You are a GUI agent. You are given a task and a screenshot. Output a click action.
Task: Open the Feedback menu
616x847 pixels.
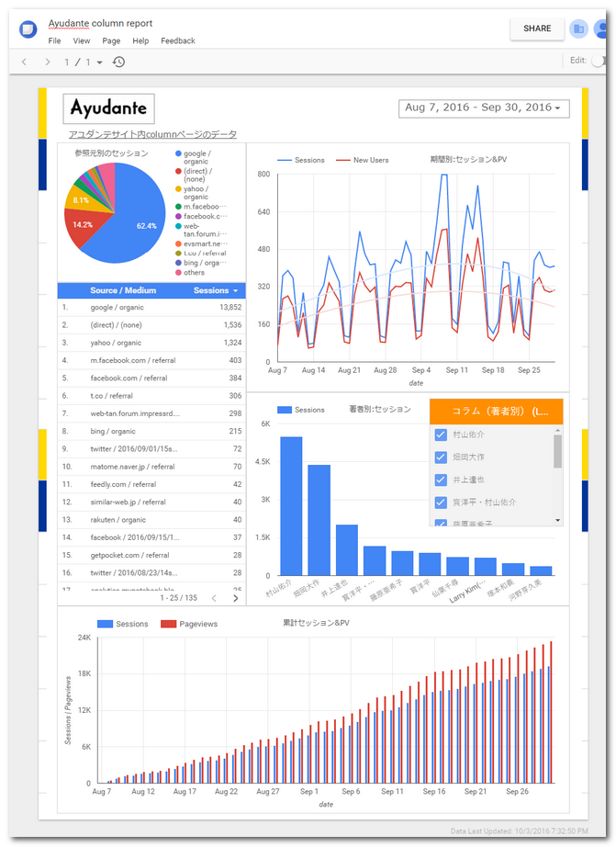(x=177, y=40)
